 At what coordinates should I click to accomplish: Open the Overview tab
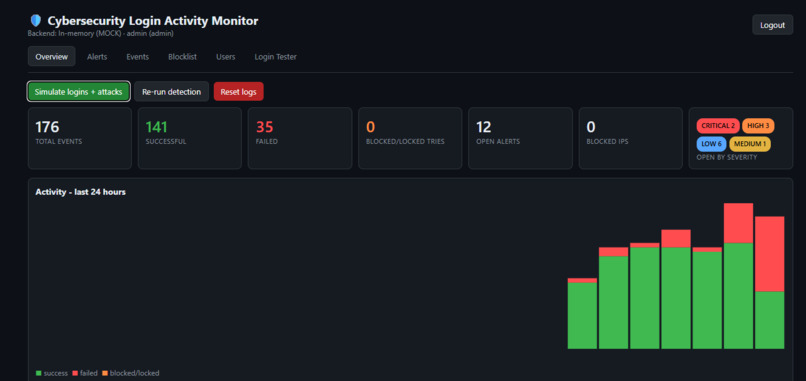click(x=51, y=57)
